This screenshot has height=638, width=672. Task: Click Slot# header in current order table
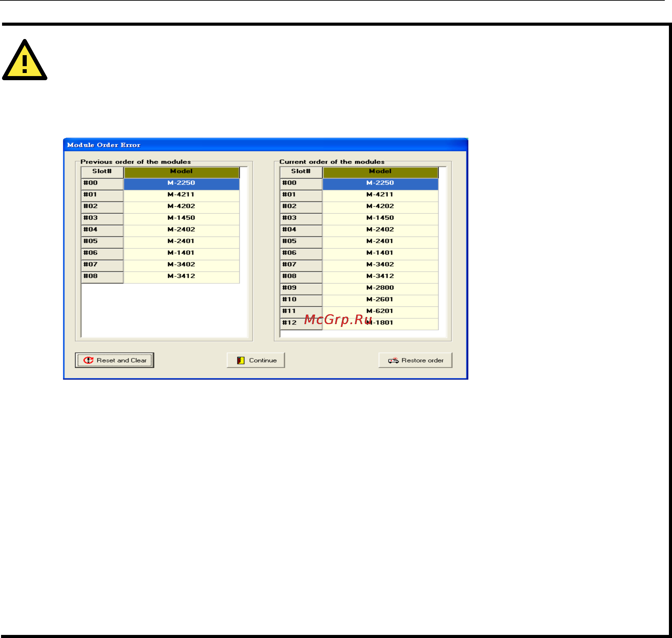coord(301,172)
